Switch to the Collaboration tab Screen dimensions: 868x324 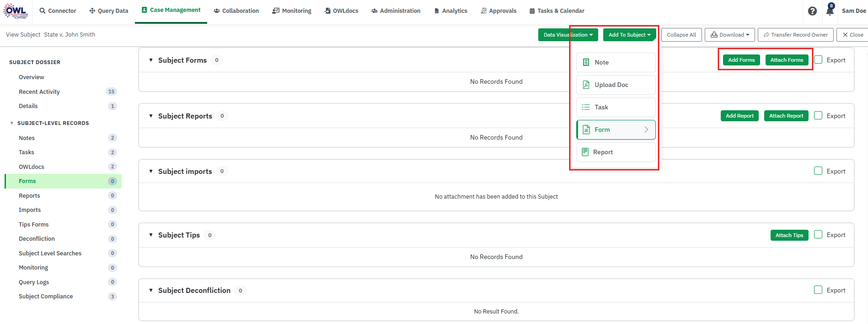click(x=236, y=11)
